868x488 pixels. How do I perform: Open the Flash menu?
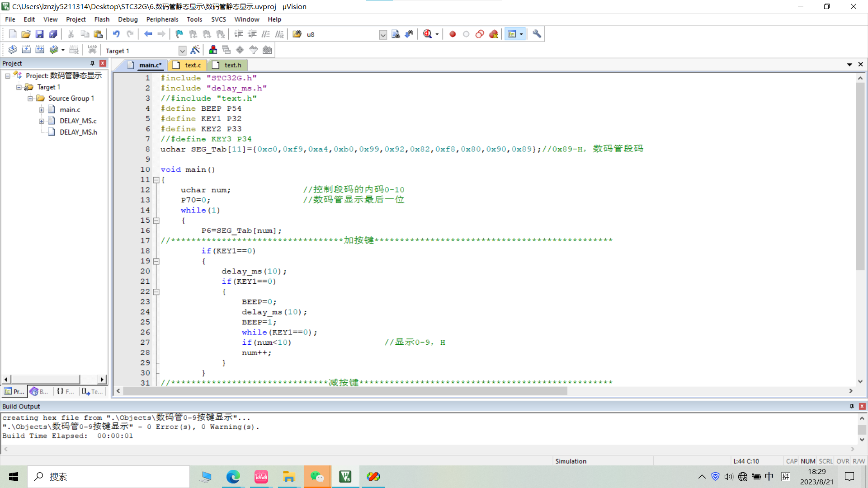102,19
